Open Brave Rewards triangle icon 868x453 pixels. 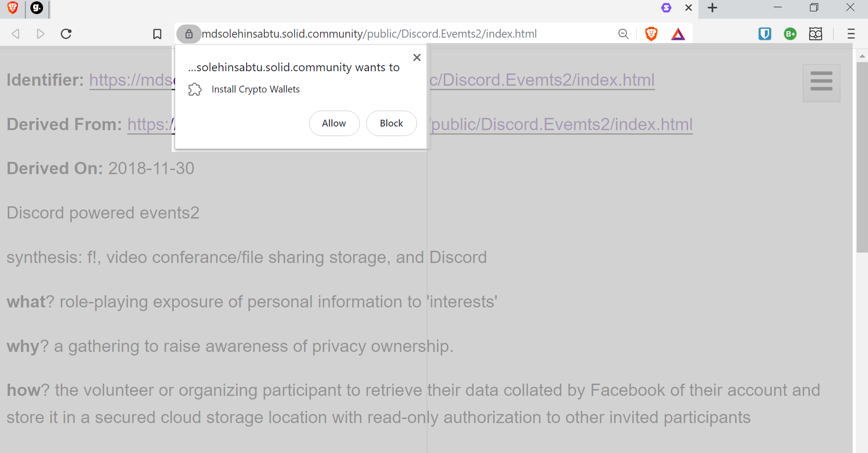678,34
